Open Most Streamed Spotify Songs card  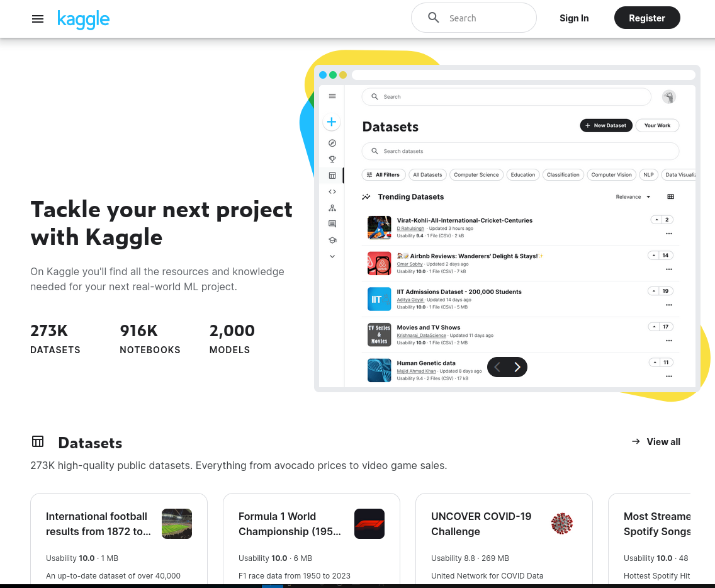coord(650,538)
